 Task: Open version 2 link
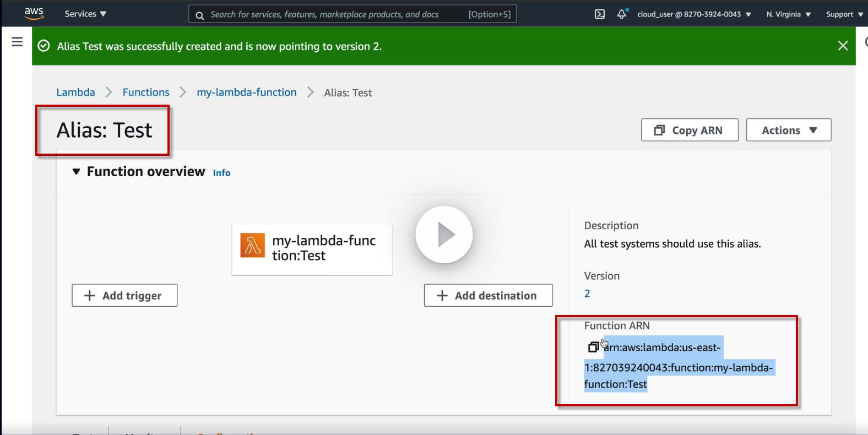[x=587, y=293]
